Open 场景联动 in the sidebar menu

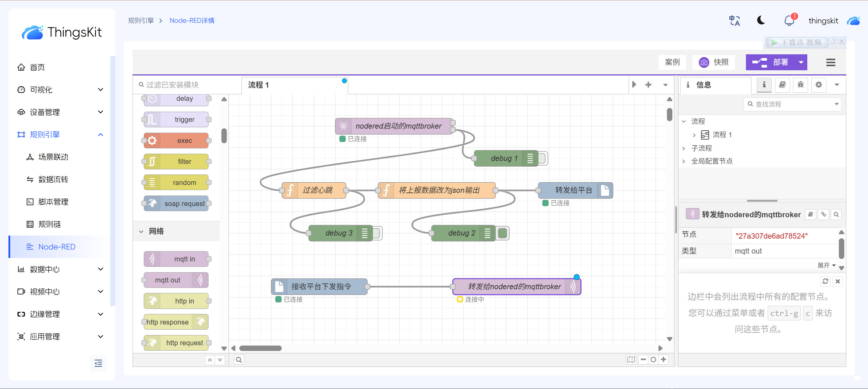[53, 157]
